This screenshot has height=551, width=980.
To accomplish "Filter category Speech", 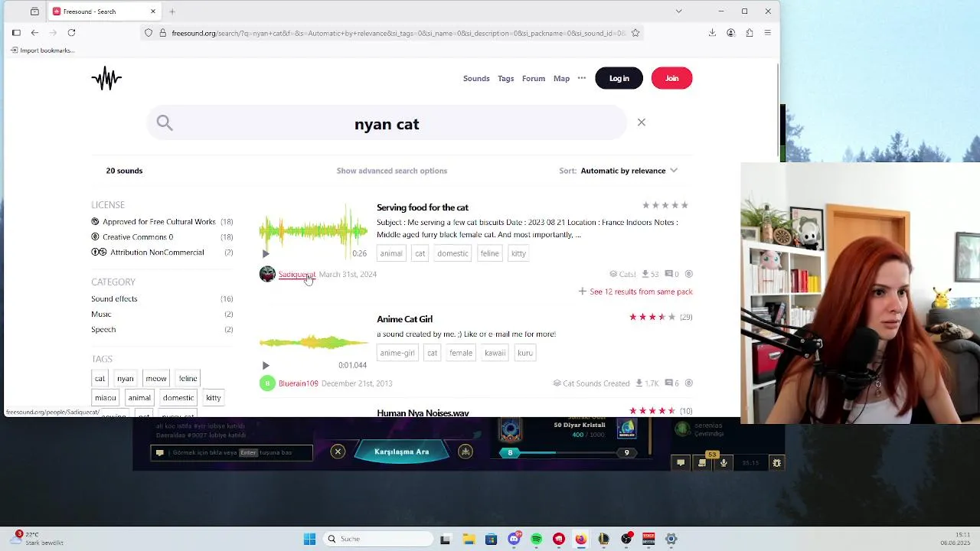I will (x=103, y=330).
